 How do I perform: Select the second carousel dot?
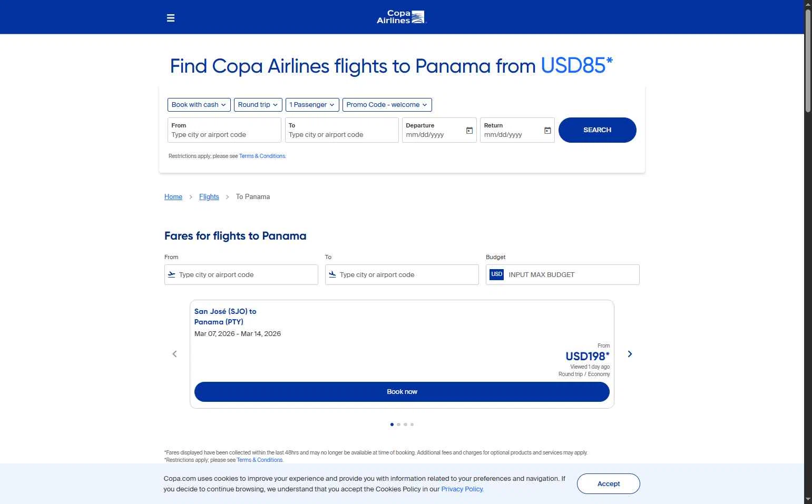(399, 424)
